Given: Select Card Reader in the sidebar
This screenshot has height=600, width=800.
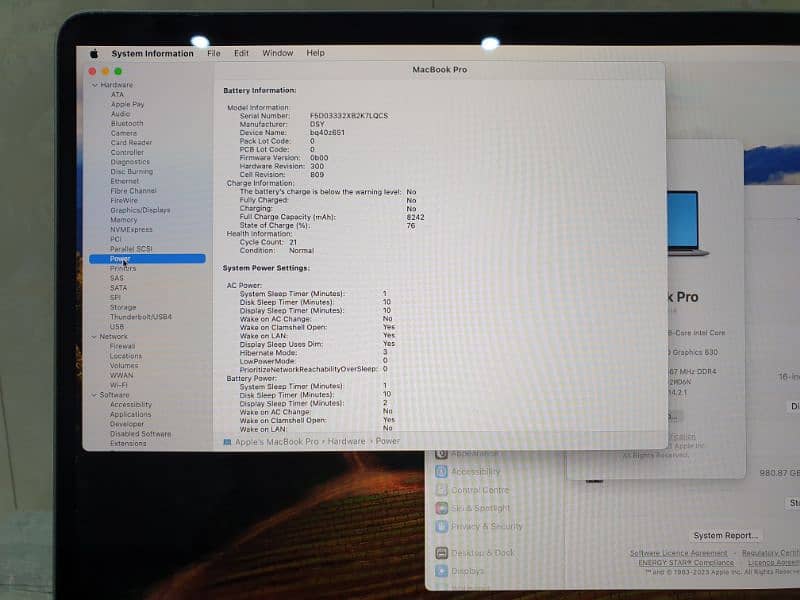Looking at the screenshot, I should coord(131,143).
